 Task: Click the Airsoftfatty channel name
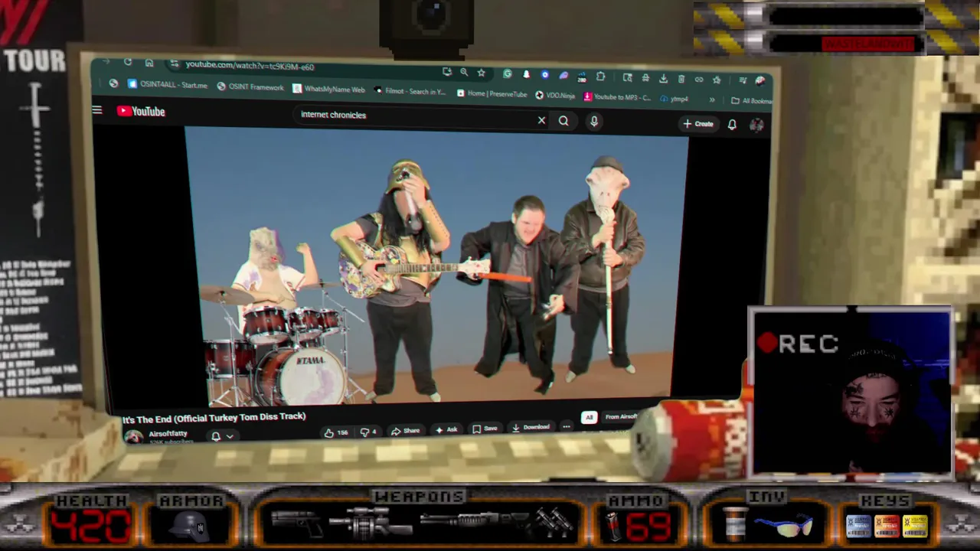click(x=168, y=434)
